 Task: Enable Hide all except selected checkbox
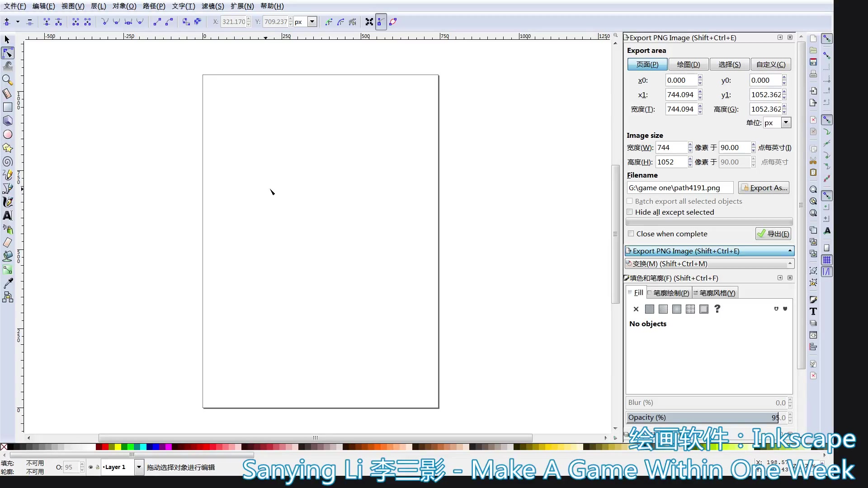coord(630,212)
